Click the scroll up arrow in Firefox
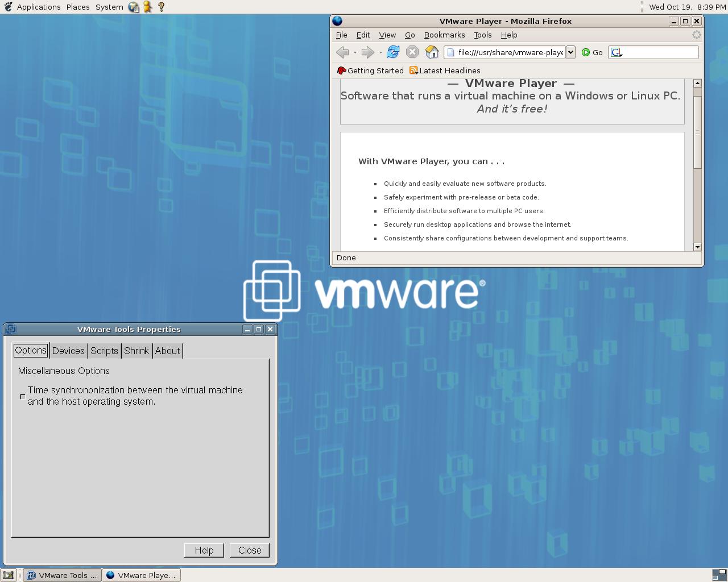Screen dimensions: 728x582 697,83
